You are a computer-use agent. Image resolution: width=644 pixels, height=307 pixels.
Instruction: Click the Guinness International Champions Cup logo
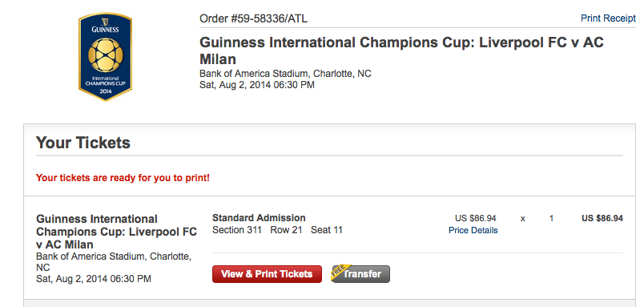tap(105, 57)
